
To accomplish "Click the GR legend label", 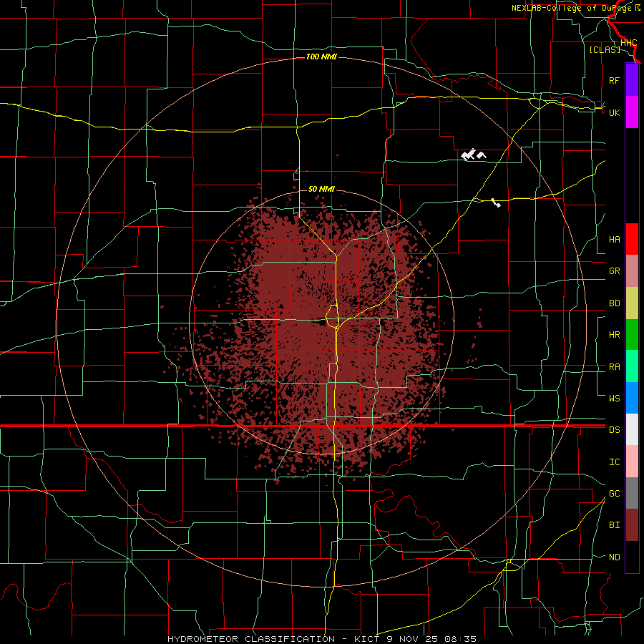I will tap(614, 271).
